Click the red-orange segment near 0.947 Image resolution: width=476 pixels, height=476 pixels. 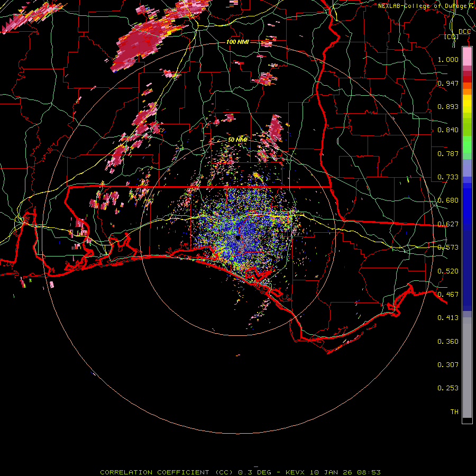tap(467, 86)
